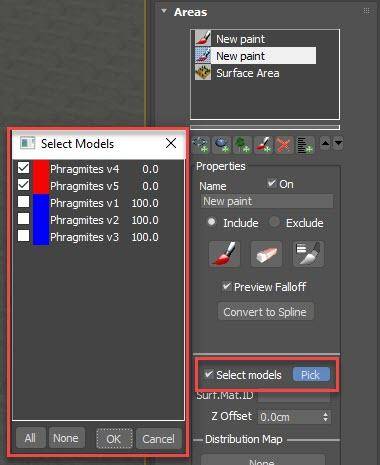380x465 pixels.
Task: Click the Phragmites v2 model name
Action: (84, 220)
